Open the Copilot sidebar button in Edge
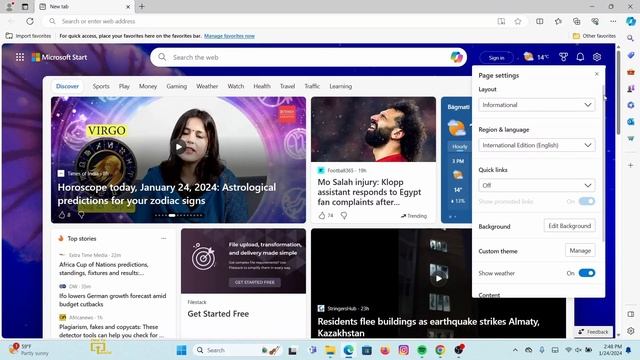This screenshot has height=360, width=640. point(631,21)
